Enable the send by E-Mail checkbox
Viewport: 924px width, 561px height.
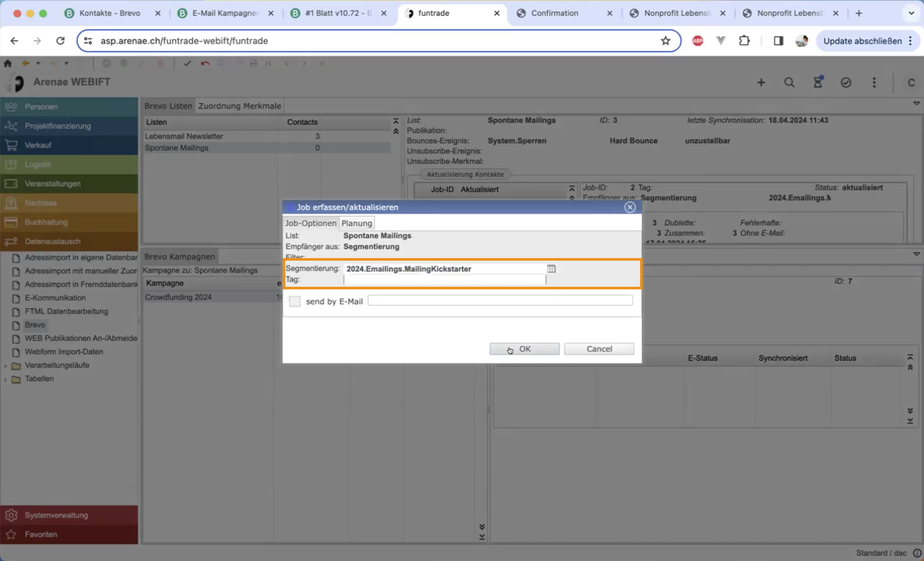295,301
